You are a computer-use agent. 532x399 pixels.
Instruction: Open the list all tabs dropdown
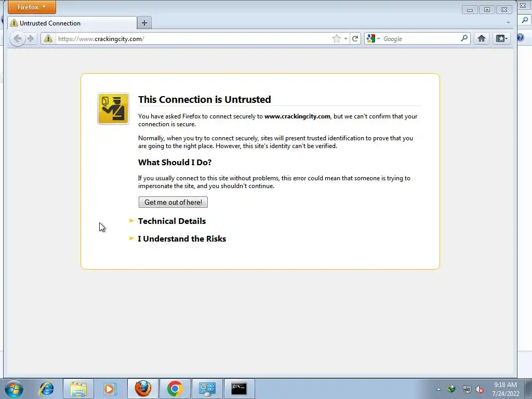click(508, 23)
